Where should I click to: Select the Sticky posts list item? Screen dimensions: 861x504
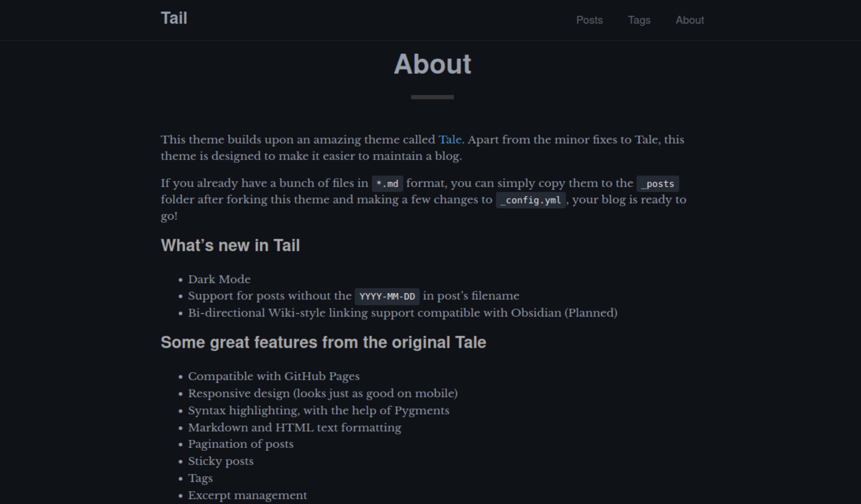pos(221,461)
